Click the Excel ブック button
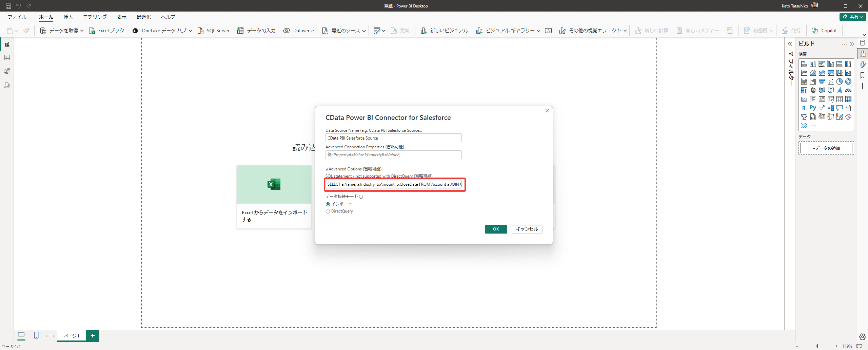Viewport: 868px width, 350px height. 107,31
